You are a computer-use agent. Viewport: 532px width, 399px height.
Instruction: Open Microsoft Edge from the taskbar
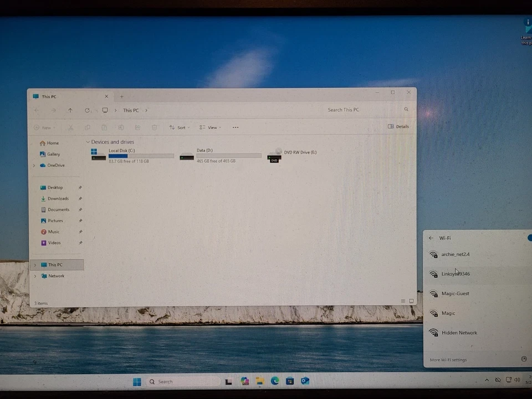tap(275, 381)
